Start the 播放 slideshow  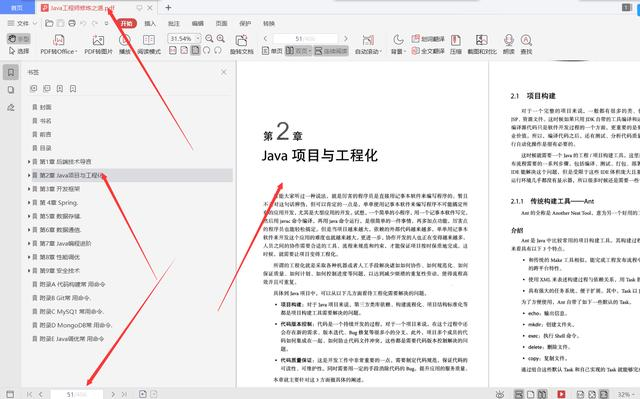124,44
